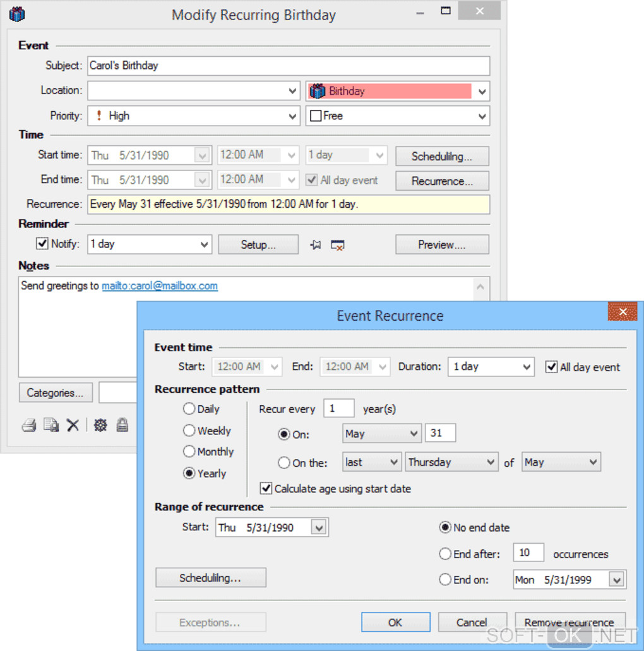Click the lock icon in toolbar
Screen dimensions: 644x651
122,425
